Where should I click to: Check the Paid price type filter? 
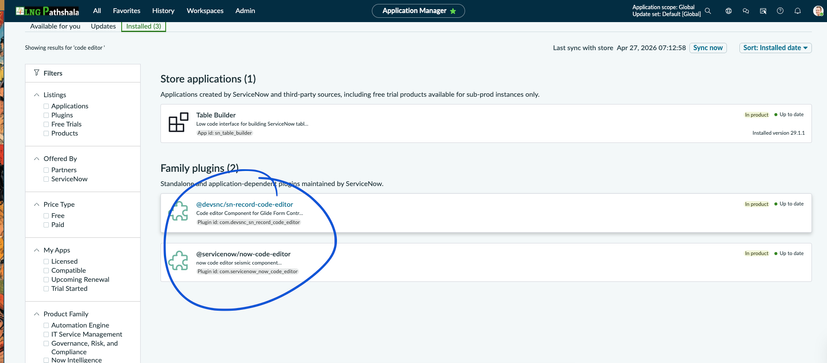click(46, 225)
